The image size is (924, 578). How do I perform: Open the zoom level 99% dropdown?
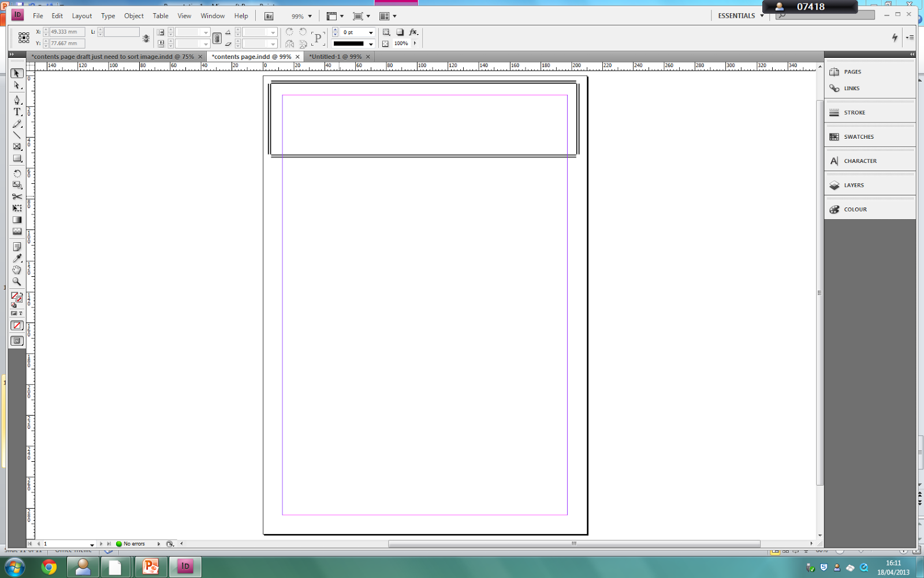coord(301,16)
